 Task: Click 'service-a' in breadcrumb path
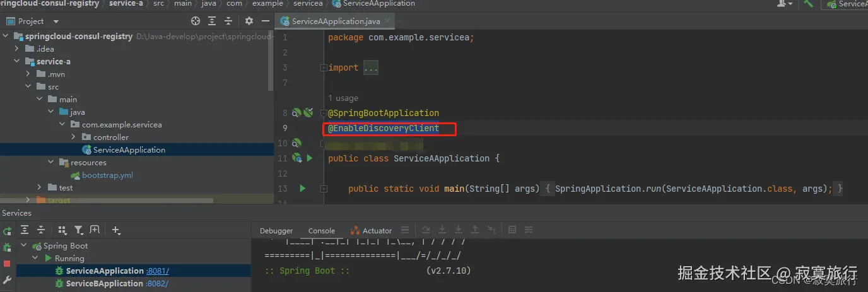coord(126,4)
